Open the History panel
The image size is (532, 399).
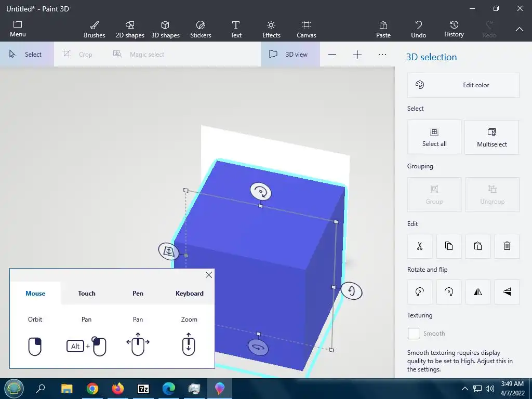click(x=454, y=29)
